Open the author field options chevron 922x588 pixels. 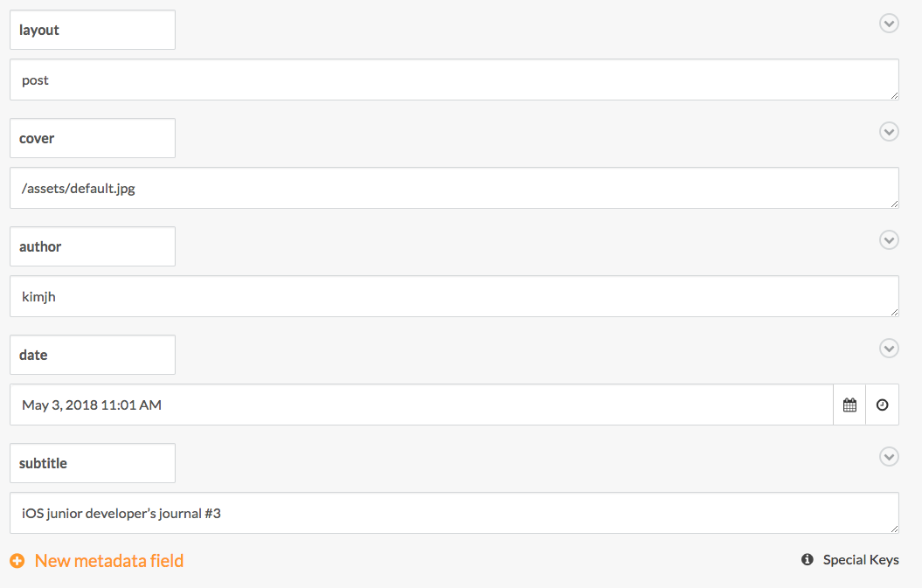[x=889, y=240]
